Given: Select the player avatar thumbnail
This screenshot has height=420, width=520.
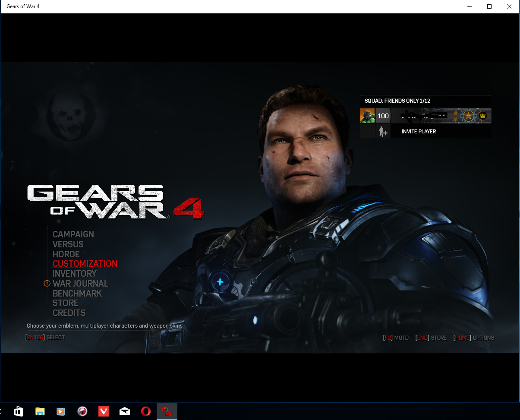Looking at the screenshot, I should pos(368,116).
